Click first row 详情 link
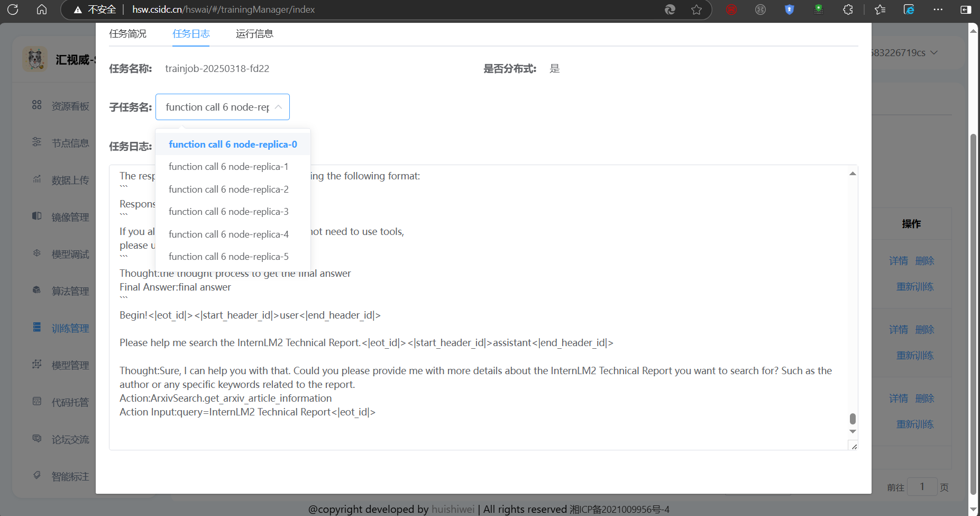 click(898, 261)
